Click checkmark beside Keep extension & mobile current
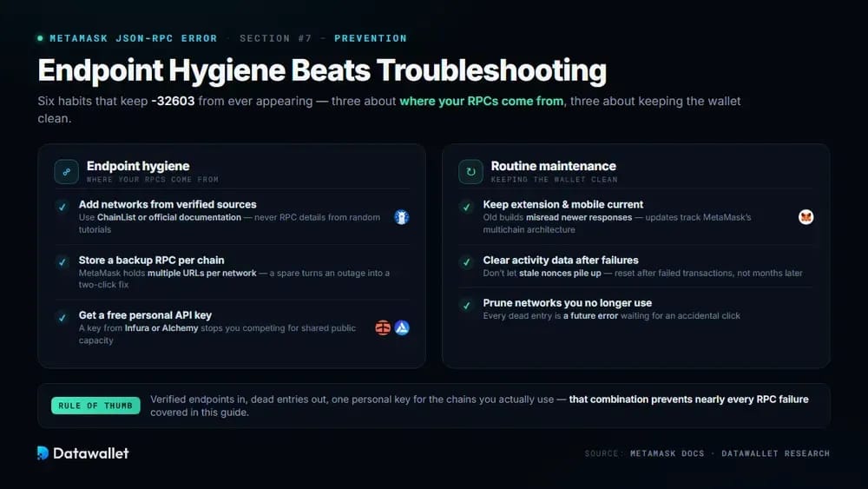Image resolution: width=868 pixels, height=489 pixels. [x=467, y=207]
